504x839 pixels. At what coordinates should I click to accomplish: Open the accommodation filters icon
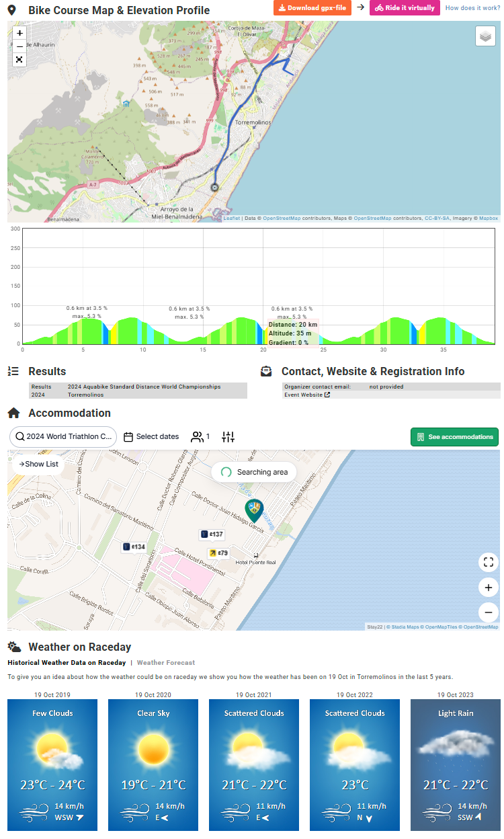click(228, 437)
